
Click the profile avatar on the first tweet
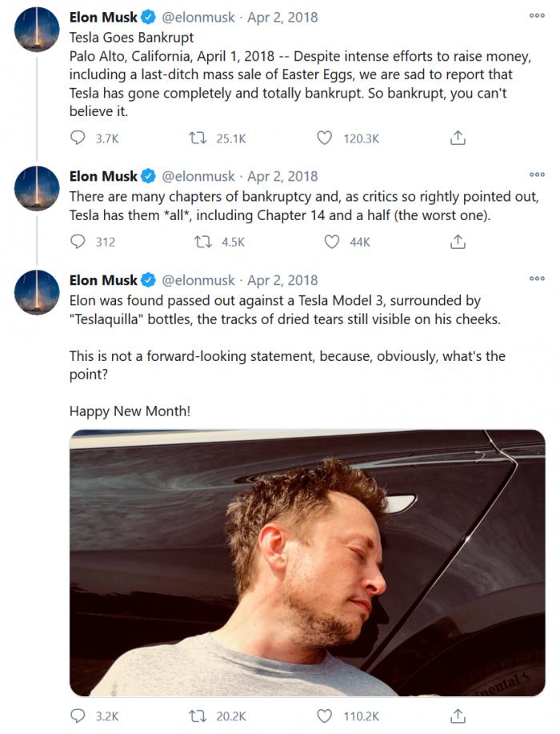coord(38,30)
